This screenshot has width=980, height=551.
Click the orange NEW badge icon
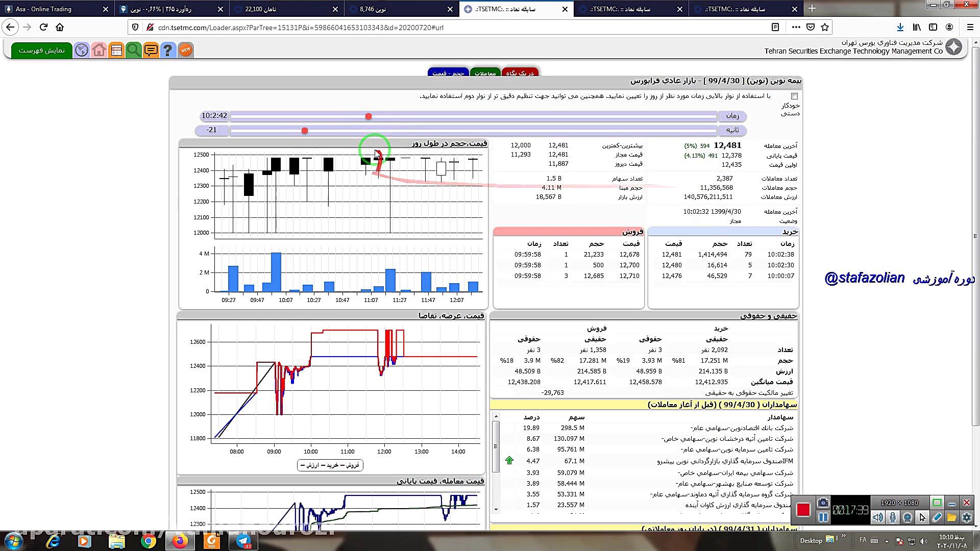[x=185, y=50]
